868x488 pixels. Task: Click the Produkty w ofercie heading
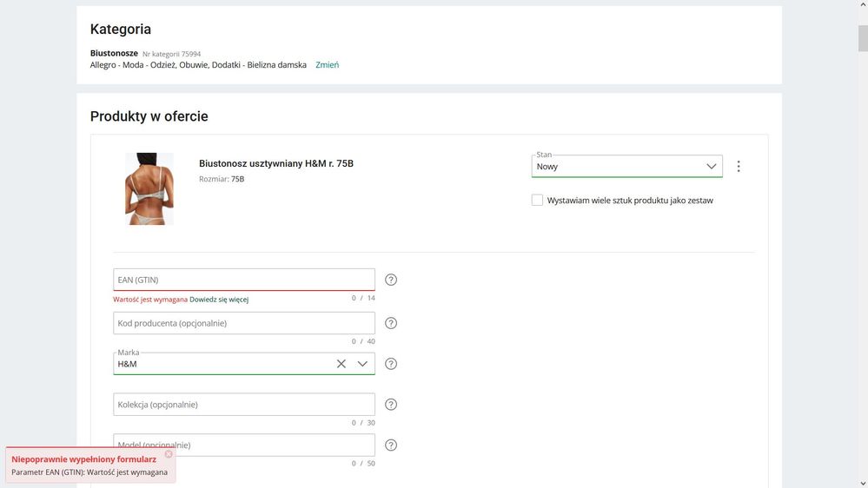[x=149, y=116]
